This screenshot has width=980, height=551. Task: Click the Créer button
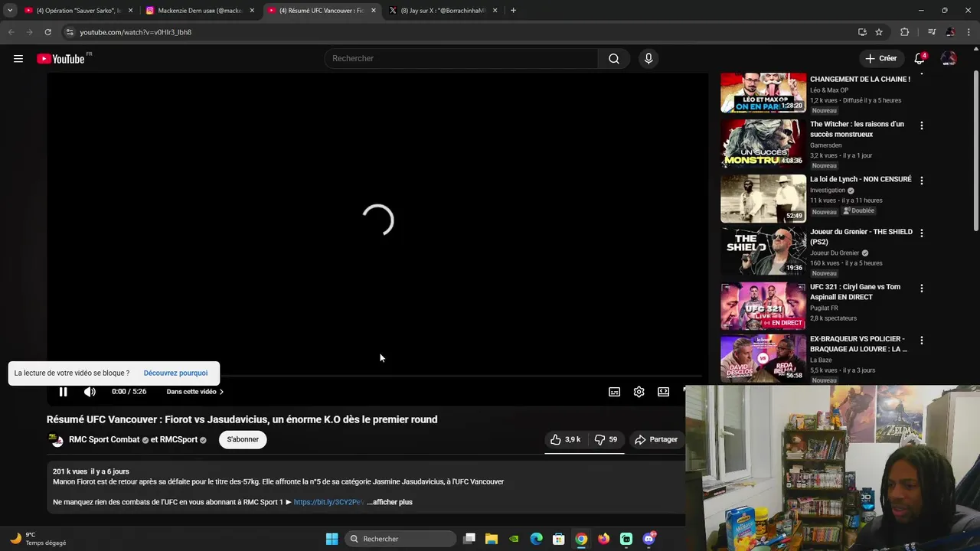pos(881,59)
